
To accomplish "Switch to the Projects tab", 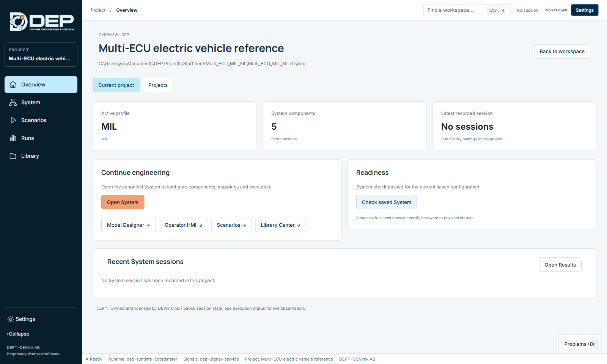I will (158, 85).
